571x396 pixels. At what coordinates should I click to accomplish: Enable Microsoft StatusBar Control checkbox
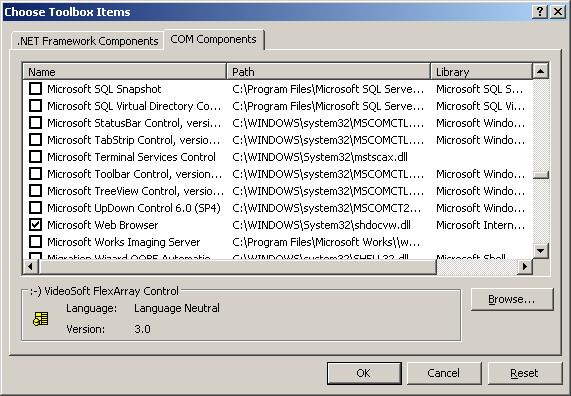click(x=35, y=122)
